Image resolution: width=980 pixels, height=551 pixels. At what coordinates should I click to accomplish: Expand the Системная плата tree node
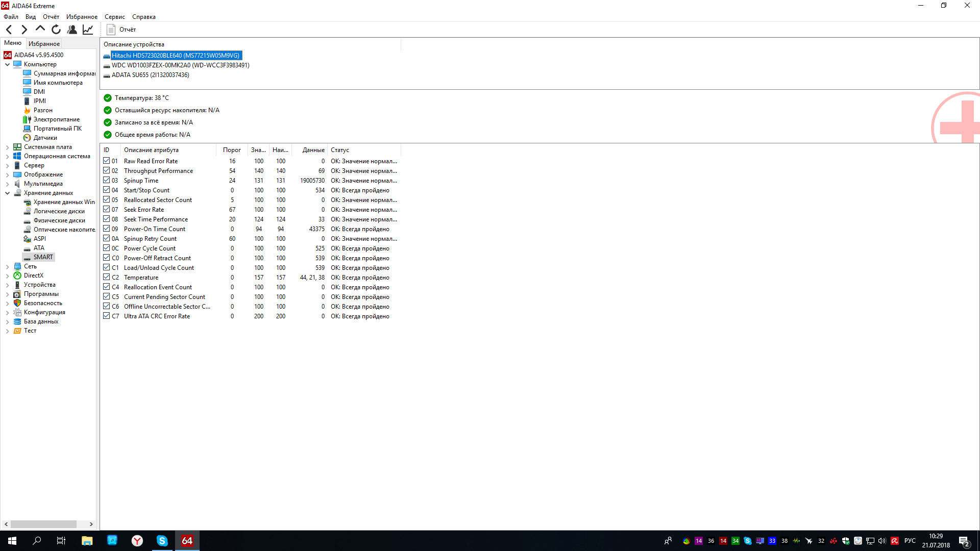coord(7,147)
